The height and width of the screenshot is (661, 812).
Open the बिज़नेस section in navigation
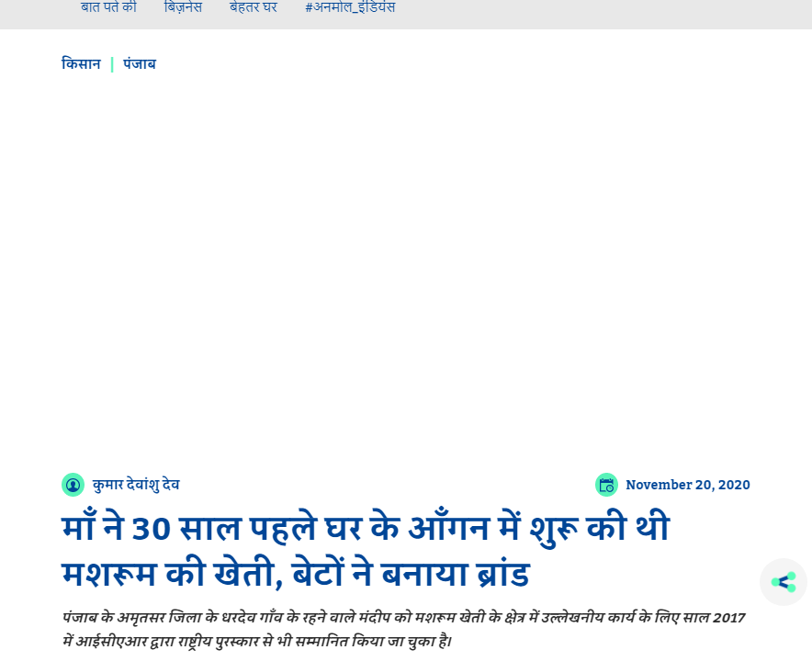click(x=183, y=7)
